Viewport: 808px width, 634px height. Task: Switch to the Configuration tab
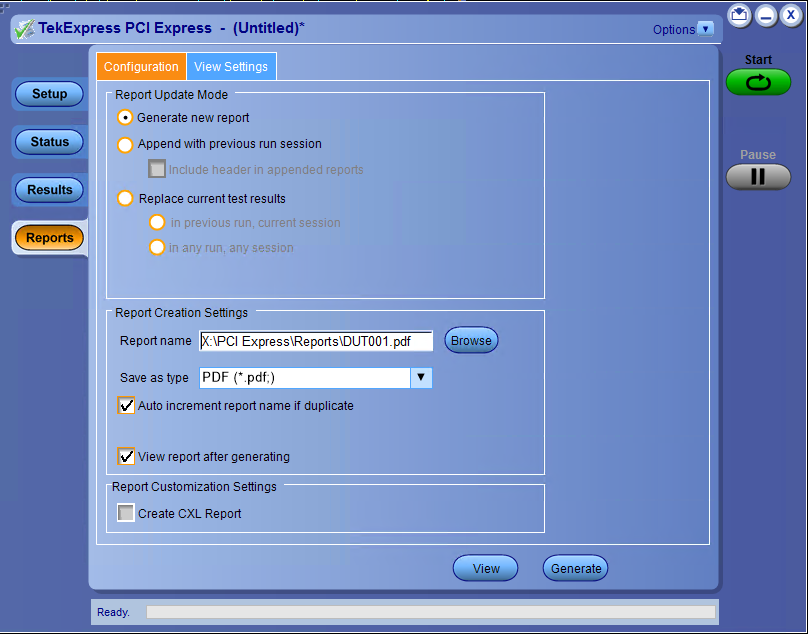(x=141, y=66)
